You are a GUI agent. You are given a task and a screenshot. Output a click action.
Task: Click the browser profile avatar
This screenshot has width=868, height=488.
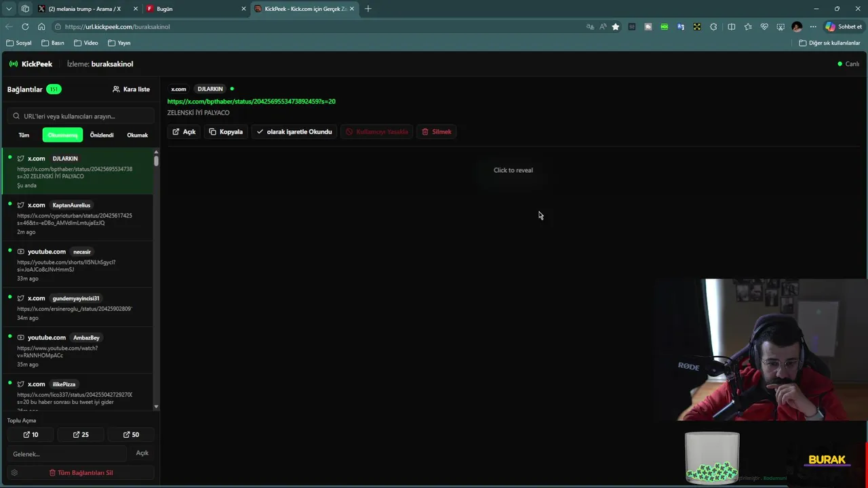click(797, 26)
